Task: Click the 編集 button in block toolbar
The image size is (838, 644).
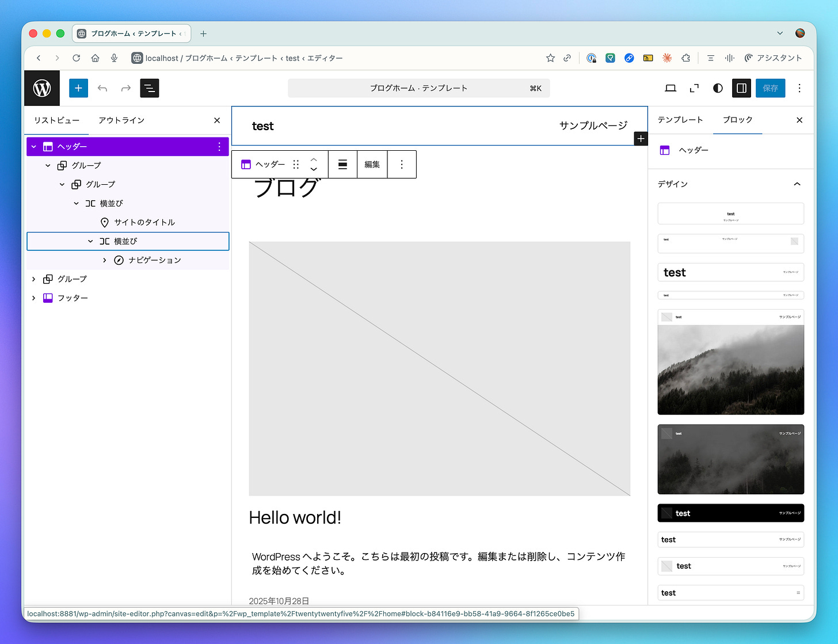Action: tap(372, 165)
